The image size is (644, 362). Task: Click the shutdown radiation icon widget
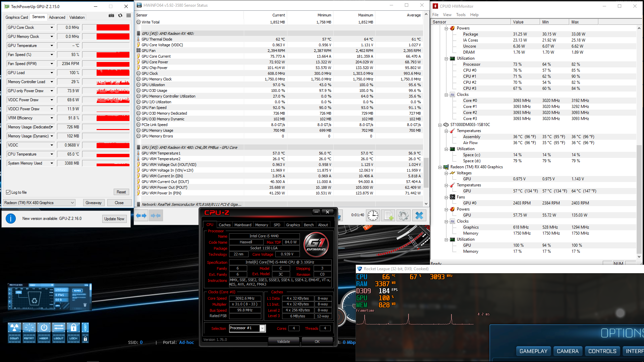click(14, 327)
